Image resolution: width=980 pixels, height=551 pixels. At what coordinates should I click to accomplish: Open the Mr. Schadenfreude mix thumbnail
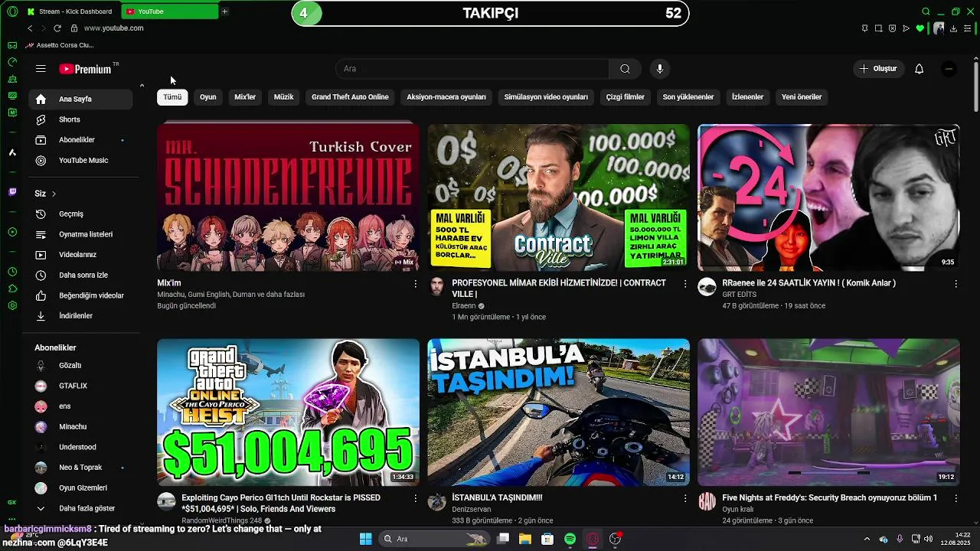tap(288, 197)
